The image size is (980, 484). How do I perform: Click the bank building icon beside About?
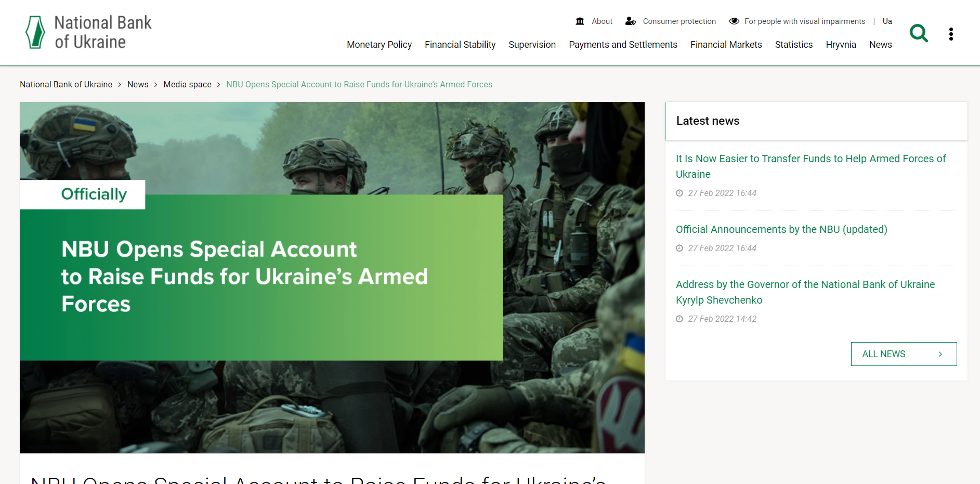coord(580,21)
